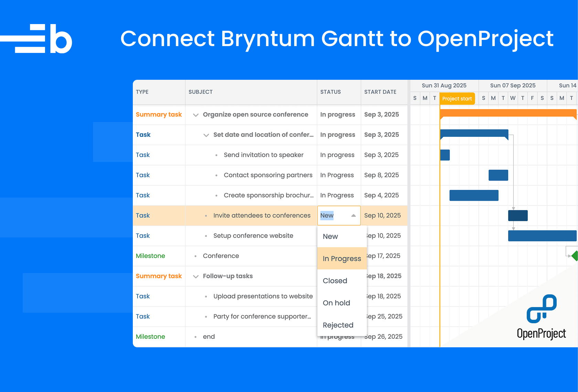The height and width of the screenshot is (392, 578).
Task: Select Rejected from the status list
Action: (338, 325)
